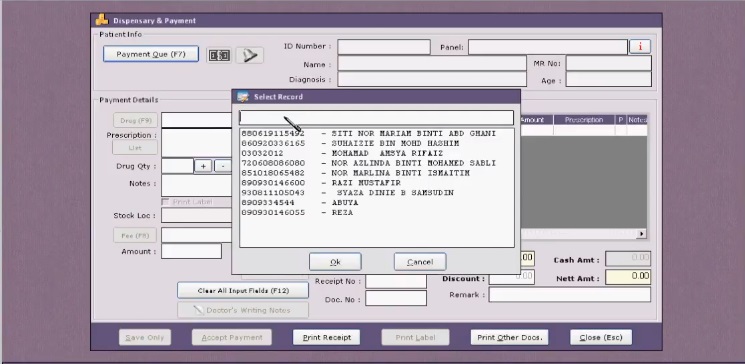Viewport: 745px width, 364px height.
Task: Click the Drug (F9) button
Action: tap(135, 120)
